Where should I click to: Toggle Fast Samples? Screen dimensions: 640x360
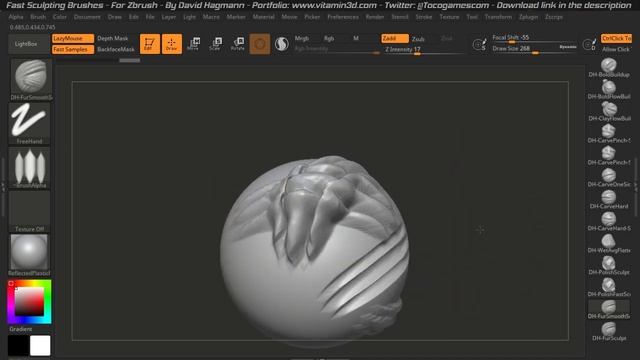coord(73,49)
